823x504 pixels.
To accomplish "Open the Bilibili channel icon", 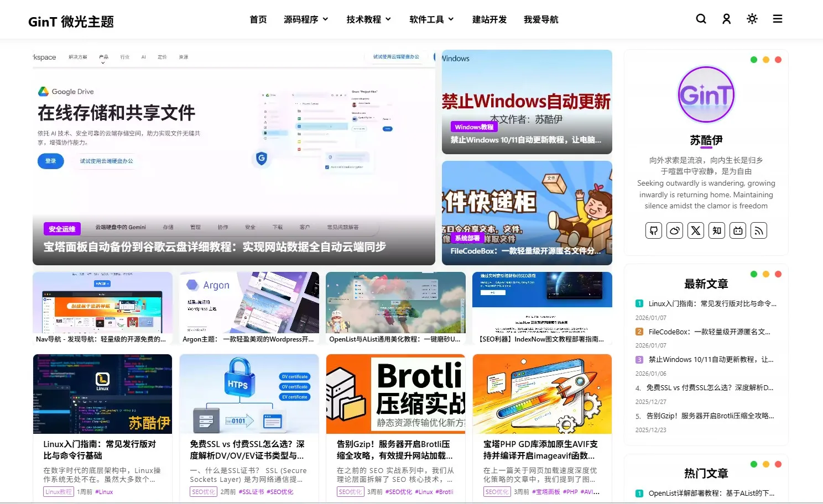I will (x=738, y=230).
